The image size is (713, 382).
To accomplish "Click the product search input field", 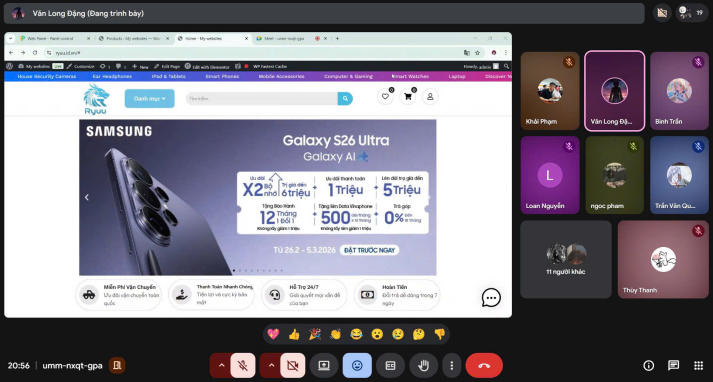I will coord(261,98).
